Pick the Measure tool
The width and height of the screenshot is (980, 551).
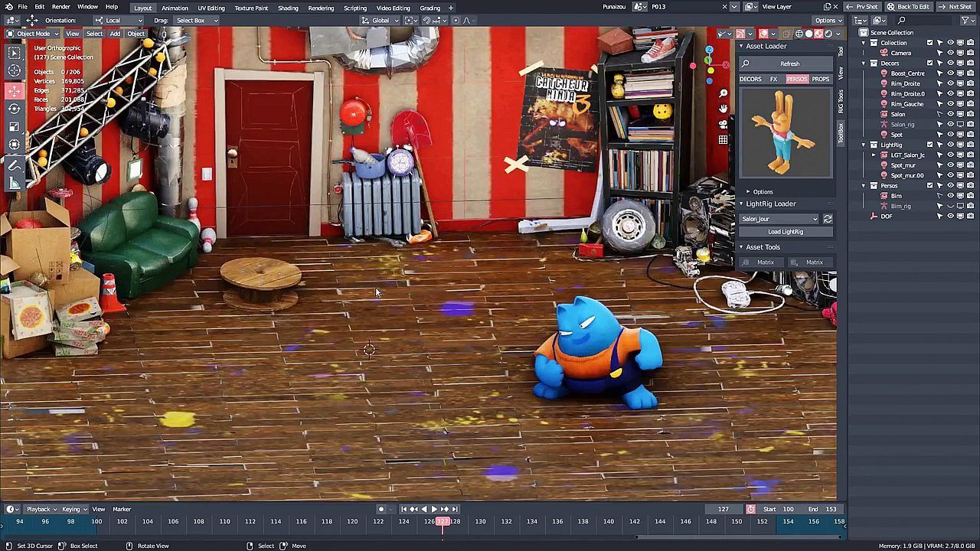pyautogui.click(x=15, y=184)
